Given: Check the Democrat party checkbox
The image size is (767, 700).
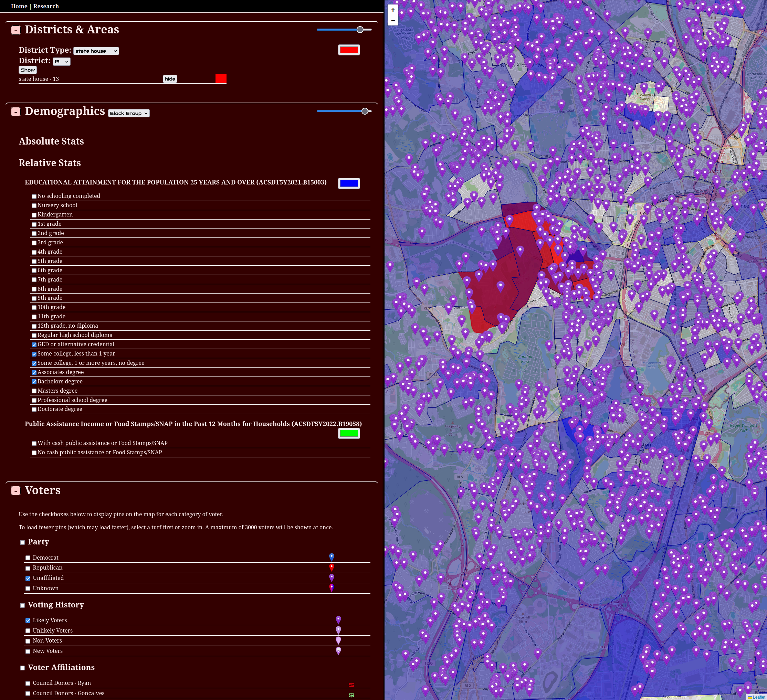Looking at the screenshot, I should click(x=28, y=558).
